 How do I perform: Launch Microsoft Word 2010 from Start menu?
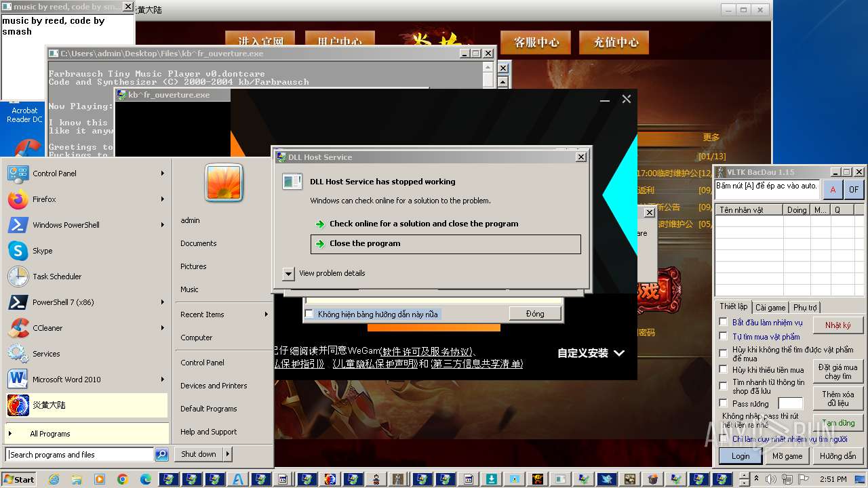86,380
